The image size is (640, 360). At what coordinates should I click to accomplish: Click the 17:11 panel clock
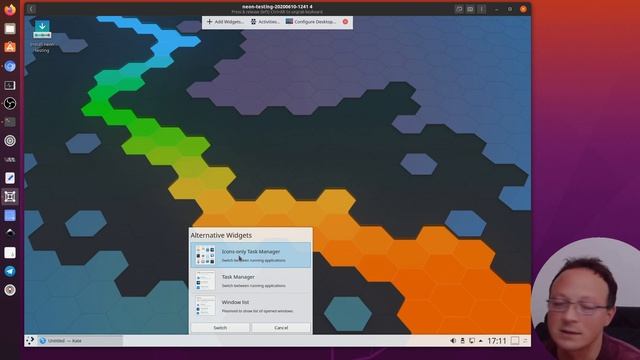tap(497, 340)
